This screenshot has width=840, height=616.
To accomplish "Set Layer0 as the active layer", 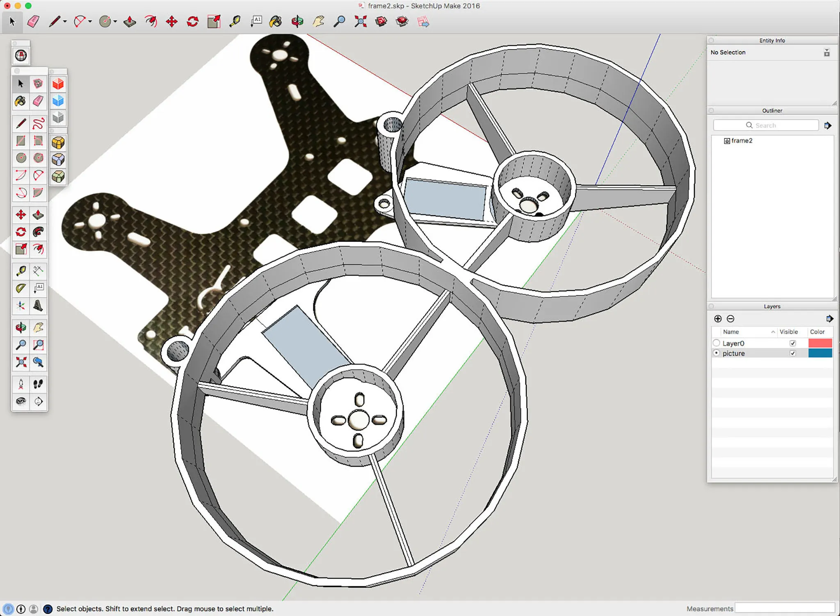I will 717,343.
